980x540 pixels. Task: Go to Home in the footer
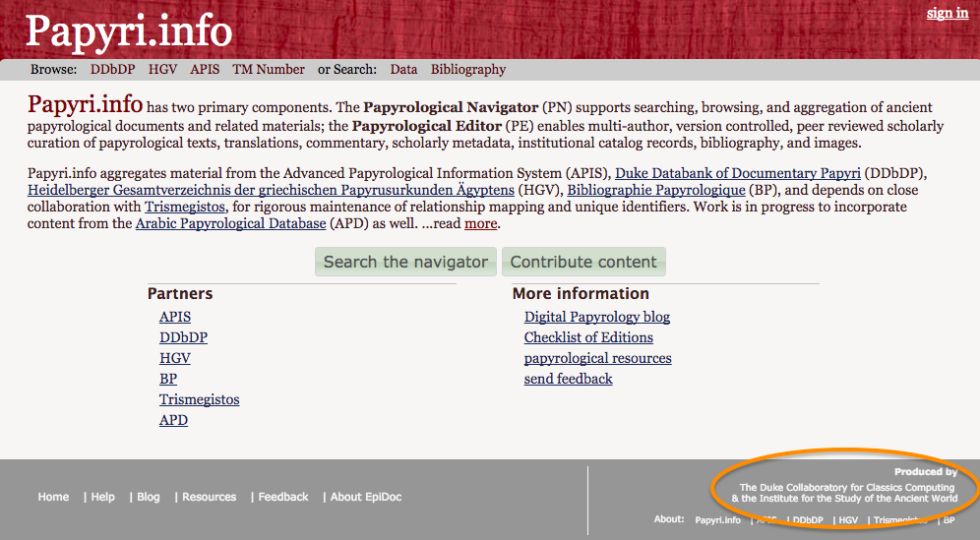53,497
